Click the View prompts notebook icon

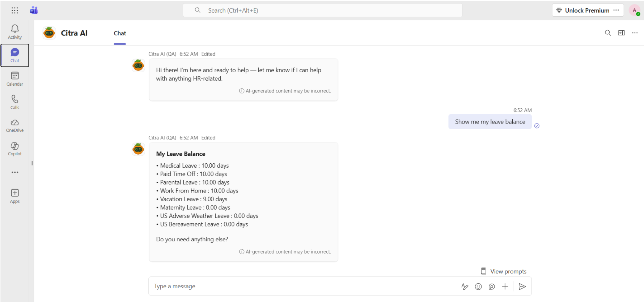click(x=483, y=271)
